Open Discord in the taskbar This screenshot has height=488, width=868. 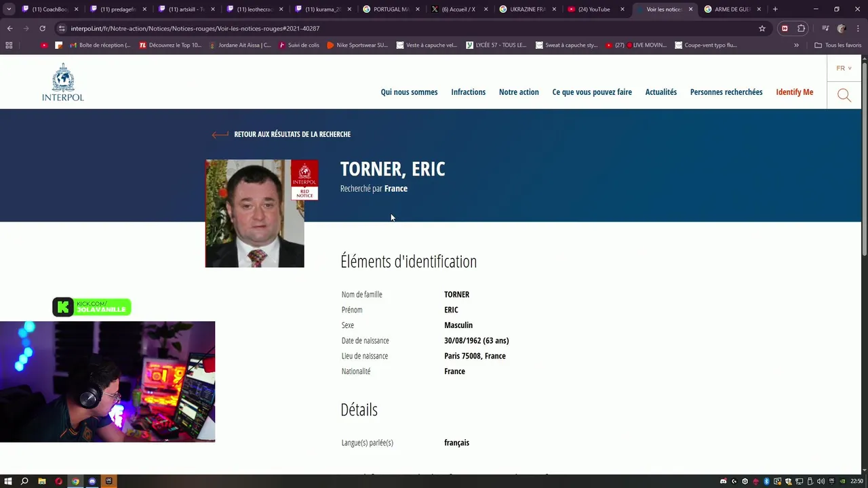coord(92,481)
